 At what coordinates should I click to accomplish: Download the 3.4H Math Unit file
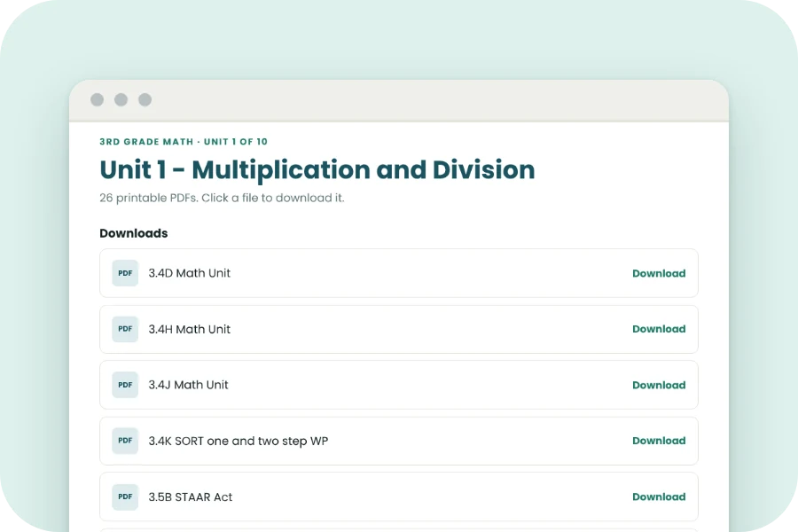coord(659,329)
